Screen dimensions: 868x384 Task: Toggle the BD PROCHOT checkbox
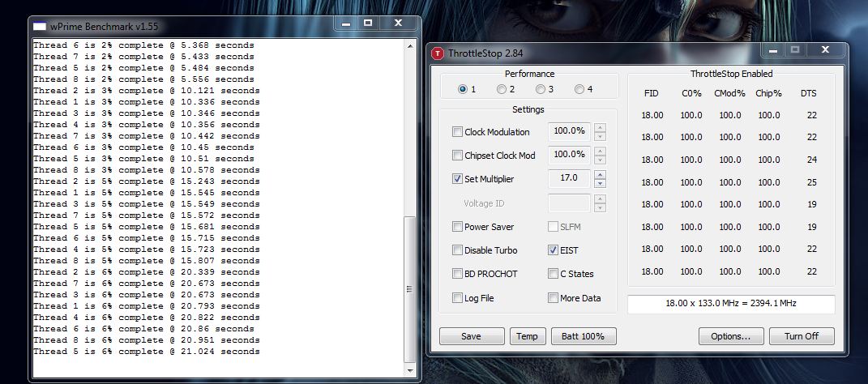click(x=457, y=273)
